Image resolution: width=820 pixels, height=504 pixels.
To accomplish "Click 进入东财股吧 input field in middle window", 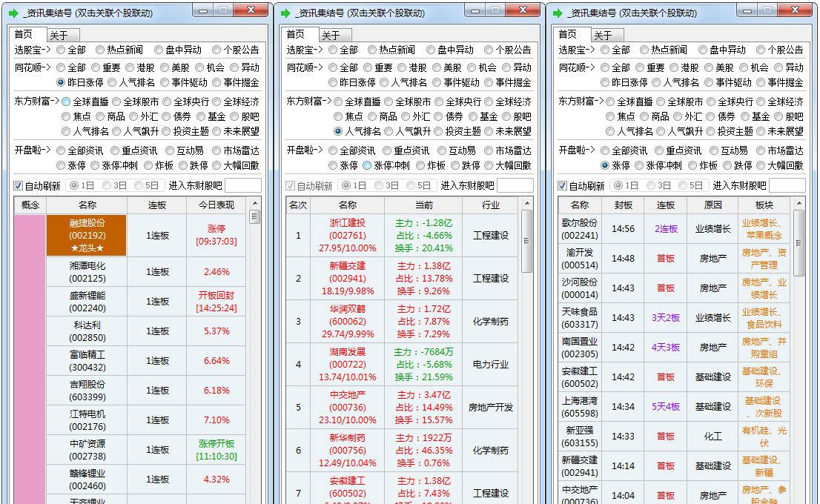I will (515, 185).
